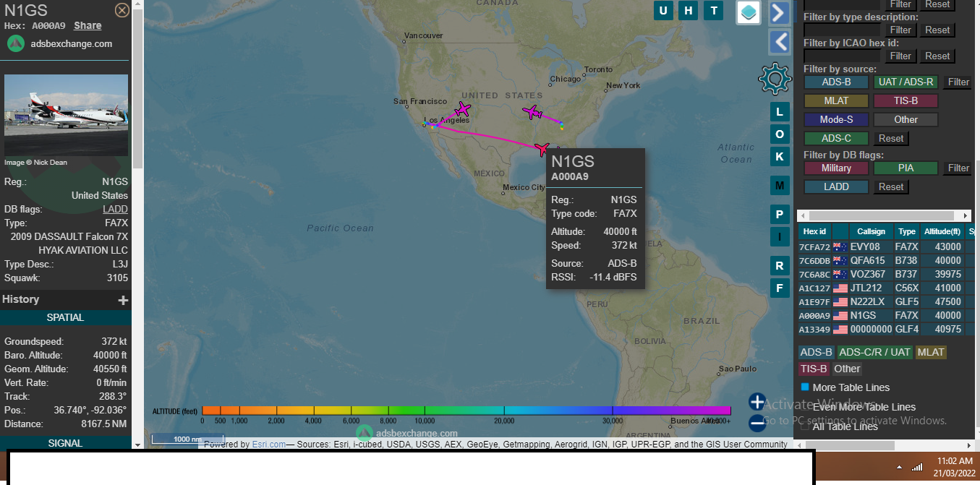Select the JTL212 row in table
980x485 pixels.
click(x=886, y=288)
